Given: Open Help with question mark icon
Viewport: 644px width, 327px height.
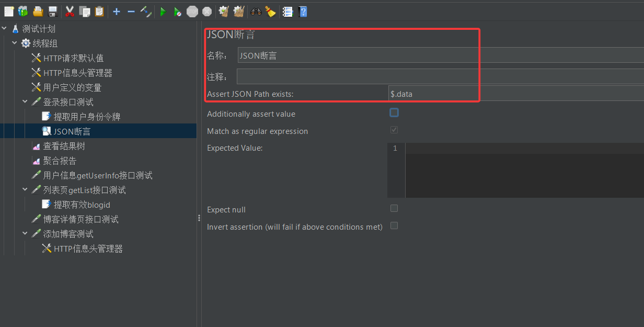Looking at the screenshot, I should pyautogui.click(x=302, y=11).
